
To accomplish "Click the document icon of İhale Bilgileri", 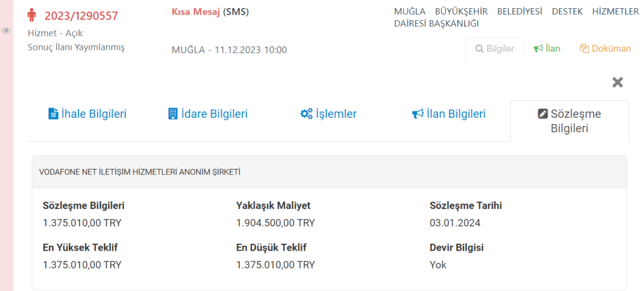I will [x=53, y=113].
